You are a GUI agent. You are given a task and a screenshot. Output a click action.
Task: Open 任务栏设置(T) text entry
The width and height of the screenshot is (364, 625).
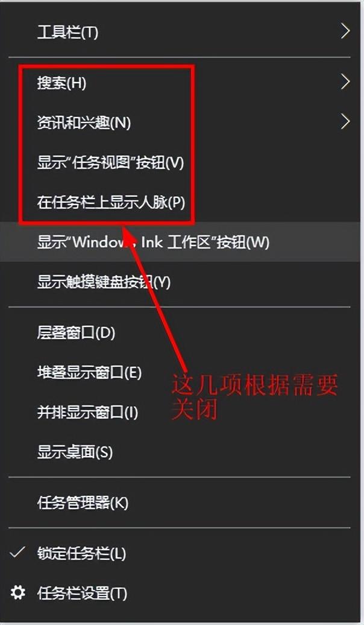[x=82, y=594]
